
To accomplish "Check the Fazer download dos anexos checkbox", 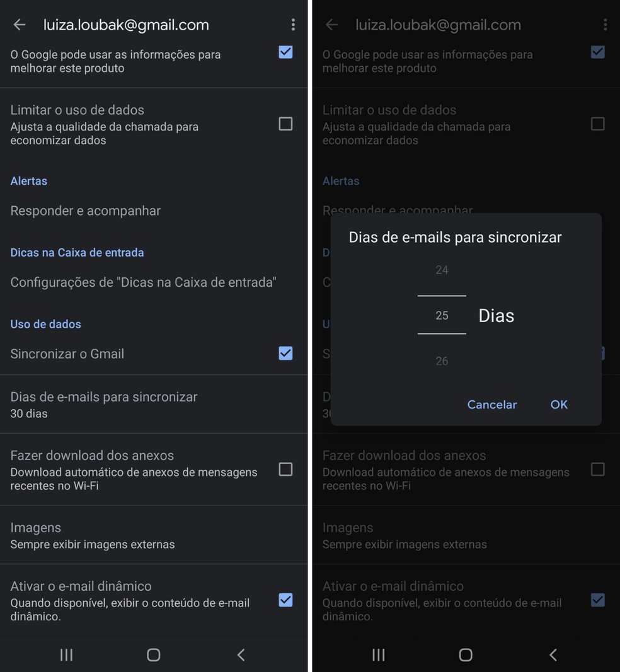I will [x=285, y=469].
